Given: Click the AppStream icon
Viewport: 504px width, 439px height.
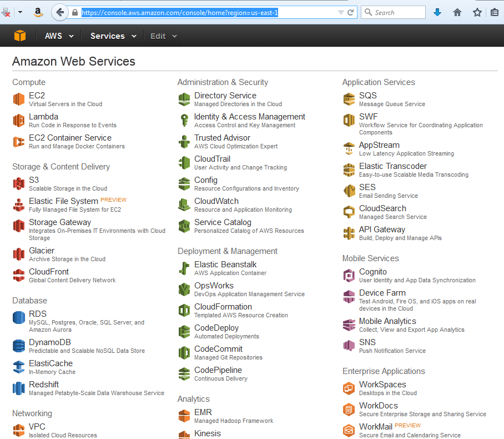Looking at the screenshot, I should [x=349, y=149].
